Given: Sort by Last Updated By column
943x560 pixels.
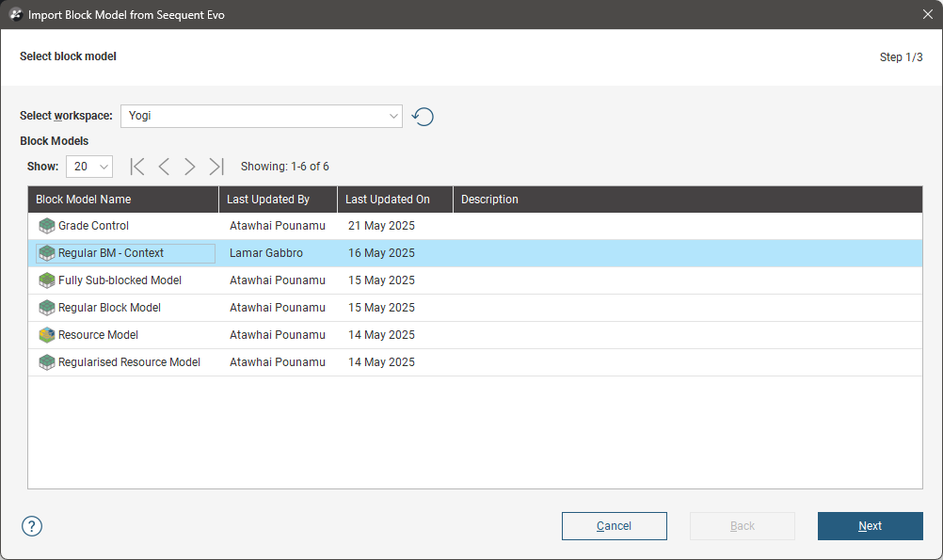Looking at the screenshot, I should (278, 200).
